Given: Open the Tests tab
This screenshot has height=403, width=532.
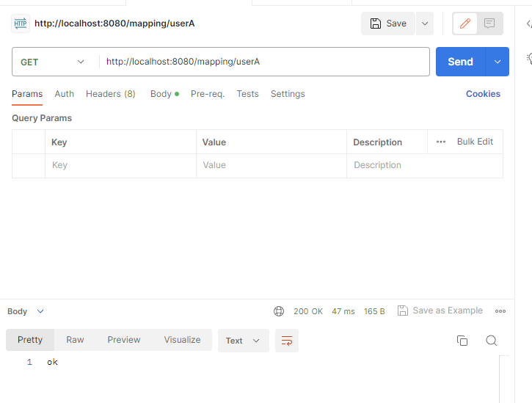Looking at the screenshot, I should [248, 94].
